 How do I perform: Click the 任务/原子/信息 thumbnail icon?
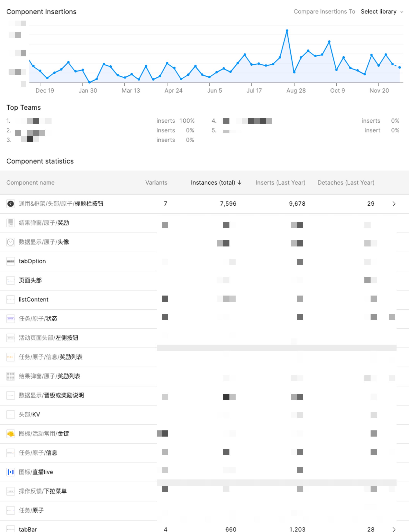coord(10,453)
